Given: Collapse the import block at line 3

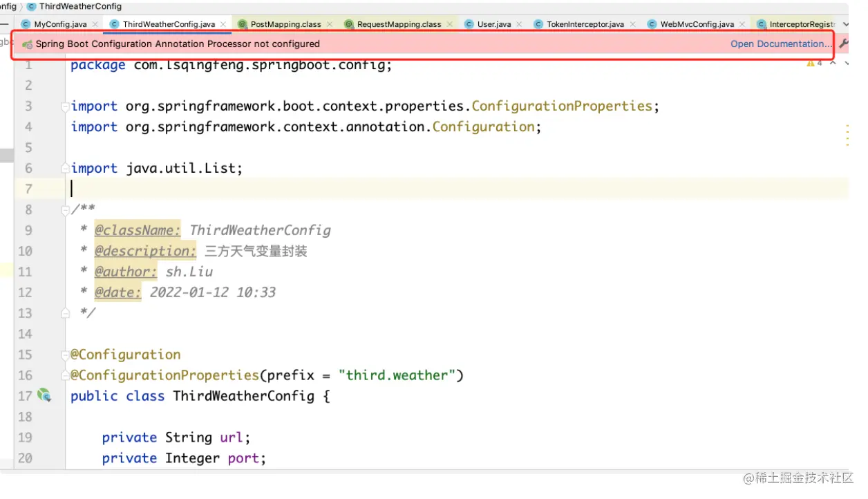Looking at the screenshot, I should [x=66, y=106].
